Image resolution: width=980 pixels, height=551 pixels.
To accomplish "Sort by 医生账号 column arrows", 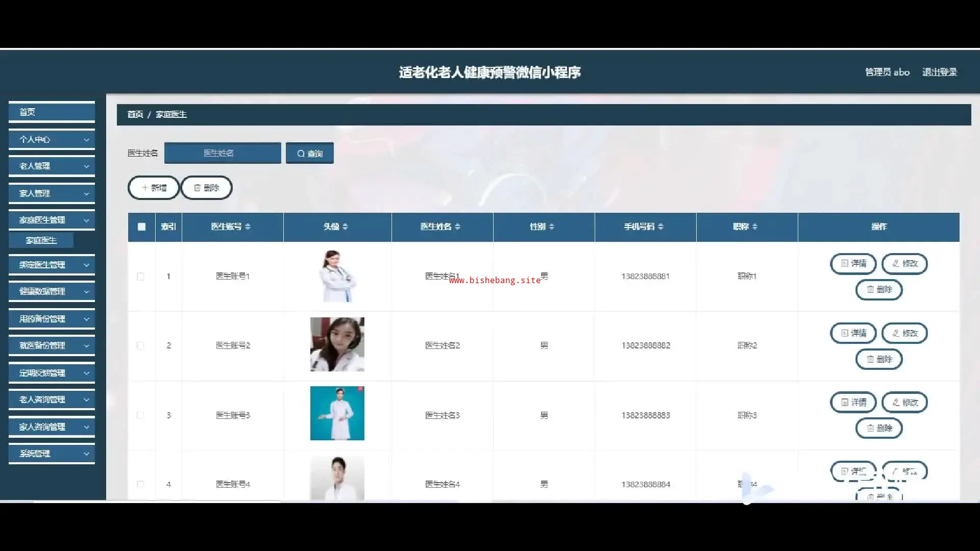I will pos(248,227).
